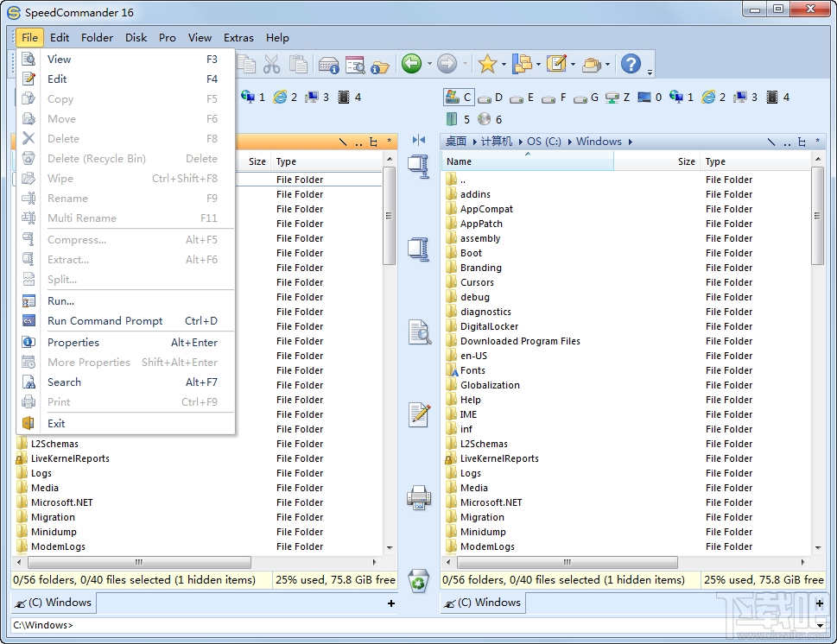
Task: Click the yellow star Favorites icon
Action: [x=487, y=64]
